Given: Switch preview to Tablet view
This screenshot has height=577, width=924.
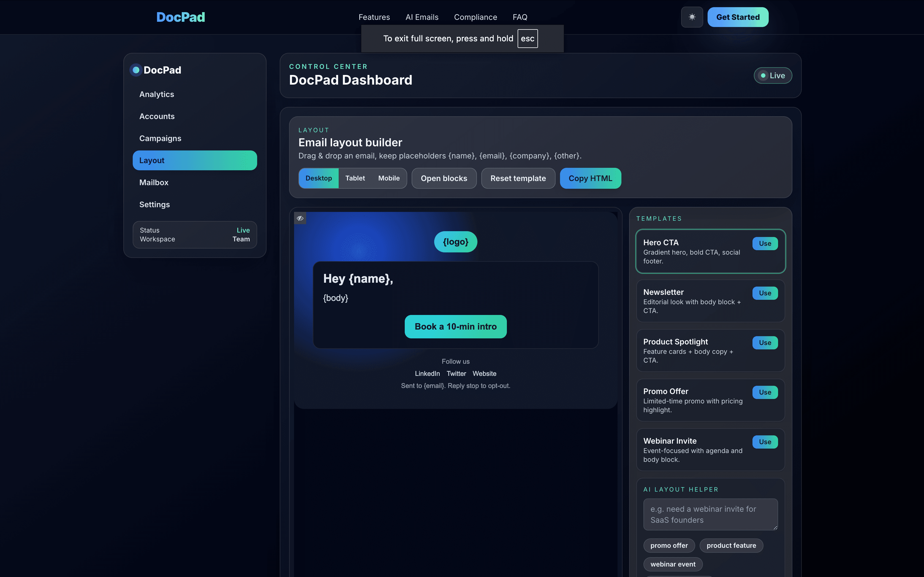Looking at the screenshot, I should tap(355, 178).
